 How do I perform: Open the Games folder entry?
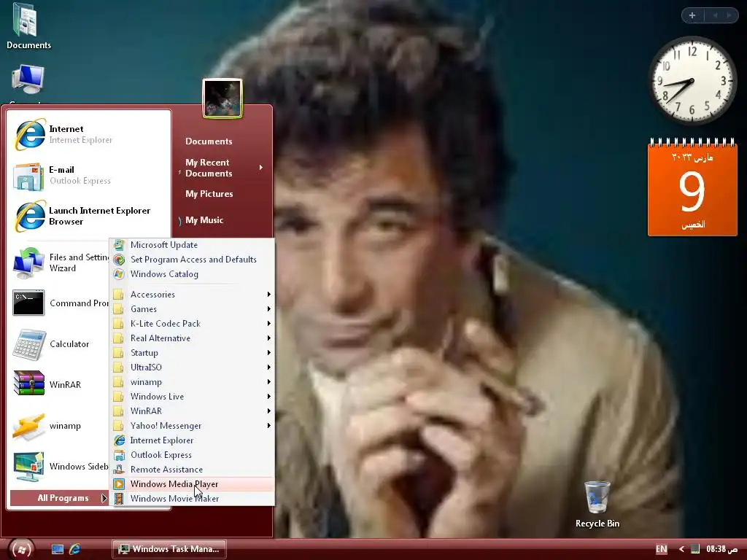coord(193,309)
